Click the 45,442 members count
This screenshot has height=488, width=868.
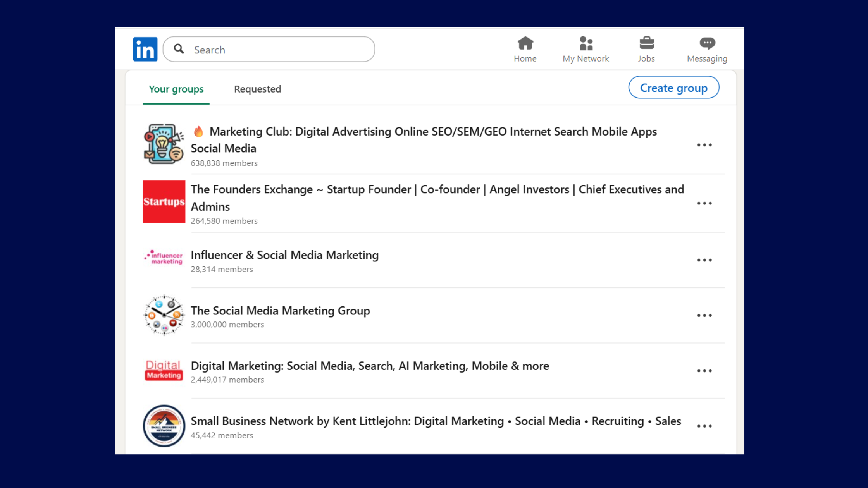click(222, 435)
